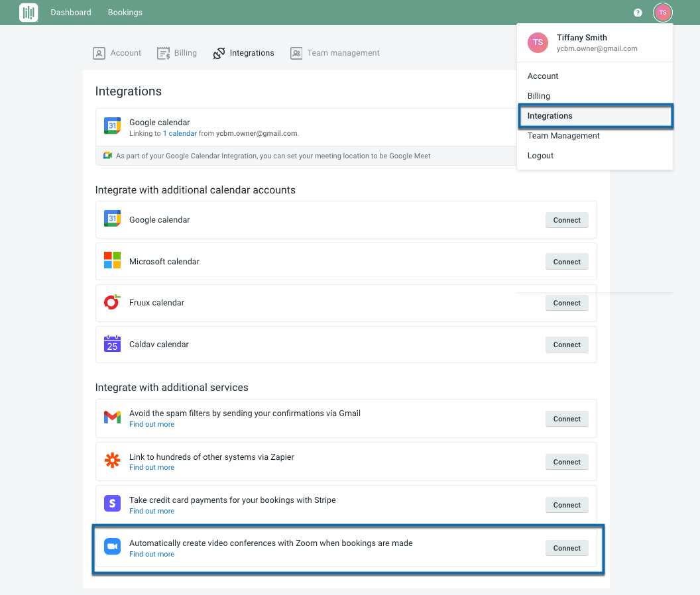Click the Zoom video camera icon

point(112,547)
